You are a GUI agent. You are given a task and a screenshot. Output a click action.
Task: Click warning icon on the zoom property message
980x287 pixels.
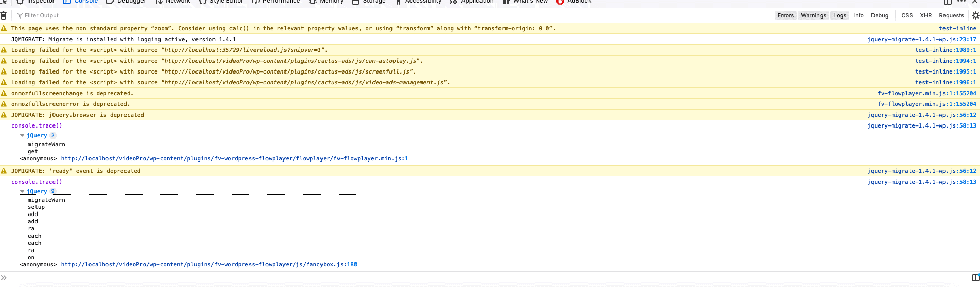pos(4,28)
